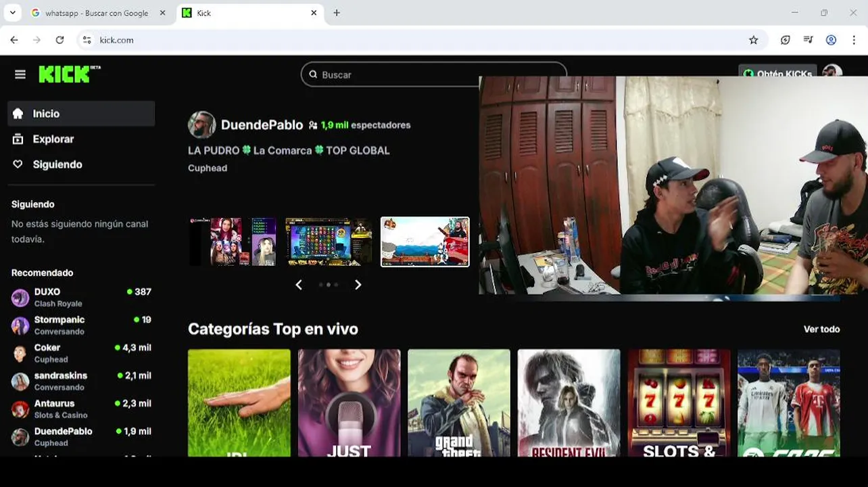868x487 pixels.
Task: Open the Just Chatting category card
Action: [349, 402]
